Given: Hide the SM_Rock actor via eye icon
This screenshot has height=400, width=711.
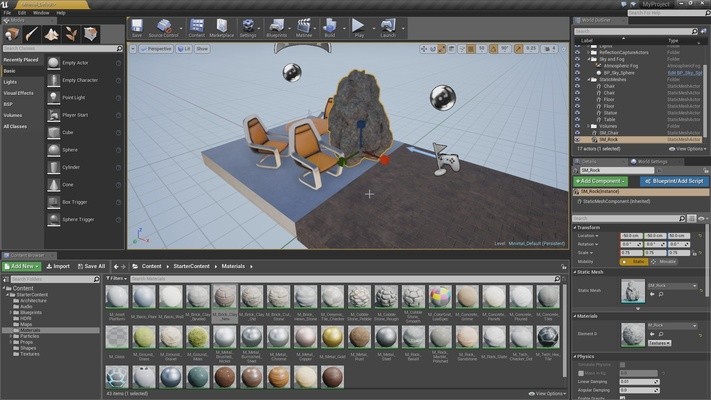Looking at the screenshot, I should (x=577, y=140).
